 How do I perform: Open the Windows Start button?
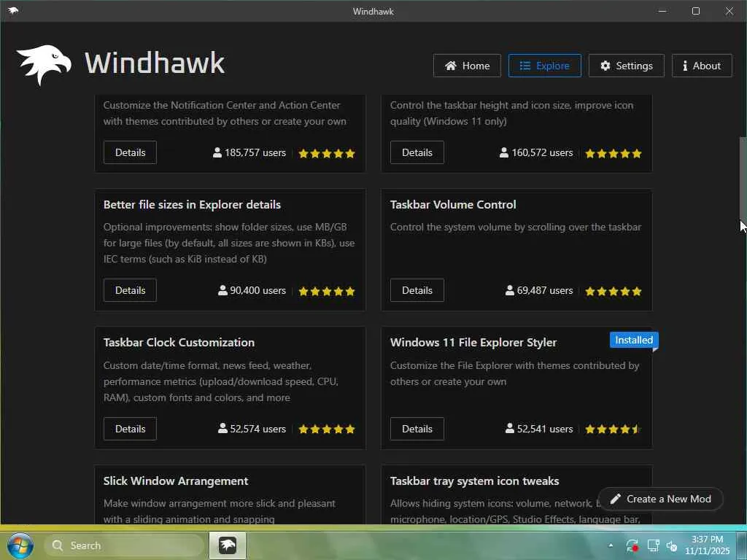[x=20, y=545]
